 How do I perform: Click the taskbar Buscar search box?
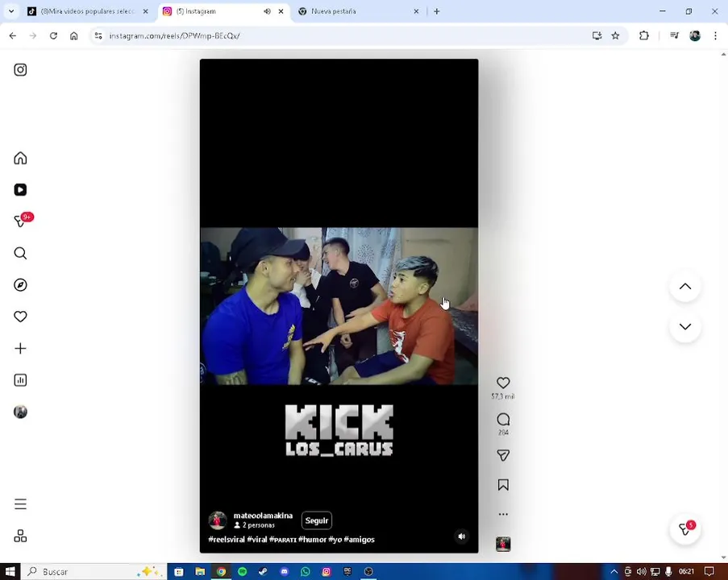coord(94,572)
